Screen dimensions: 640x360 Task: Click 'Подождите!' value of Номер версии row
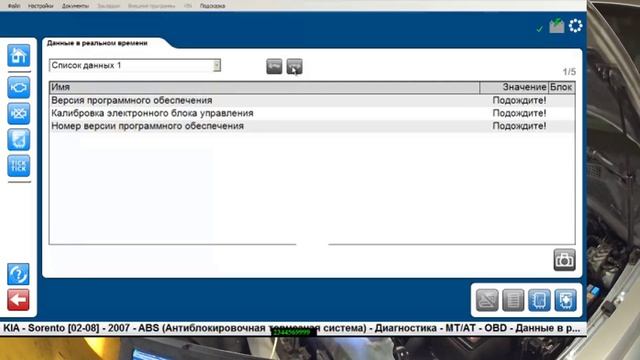(x=519, y=126)
